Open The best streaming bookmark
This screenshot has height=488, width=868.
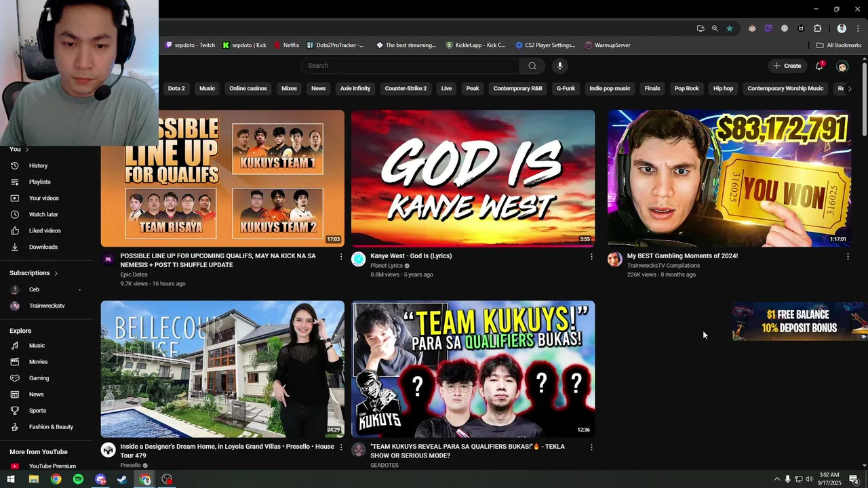click(406, 45)
